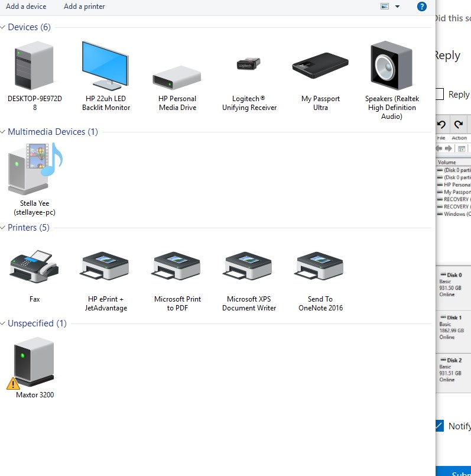The height and width of the screenshot is (476, 471).
Task: Click Back arrow in Disk Management toolbar
Action: (439, 148)
